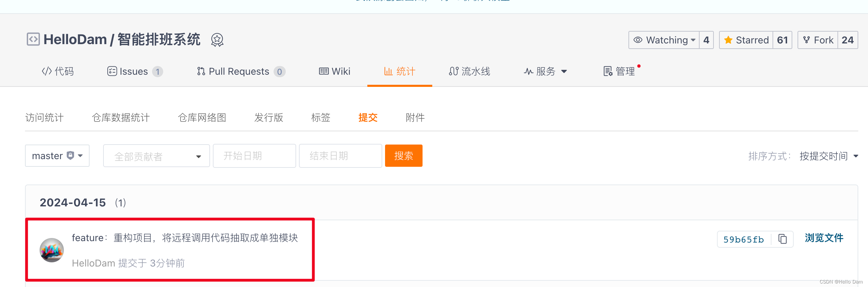This screenshot has width=868, height=287.
Task: Open the 代码 code tab
Action: click(x=58, y=71)
